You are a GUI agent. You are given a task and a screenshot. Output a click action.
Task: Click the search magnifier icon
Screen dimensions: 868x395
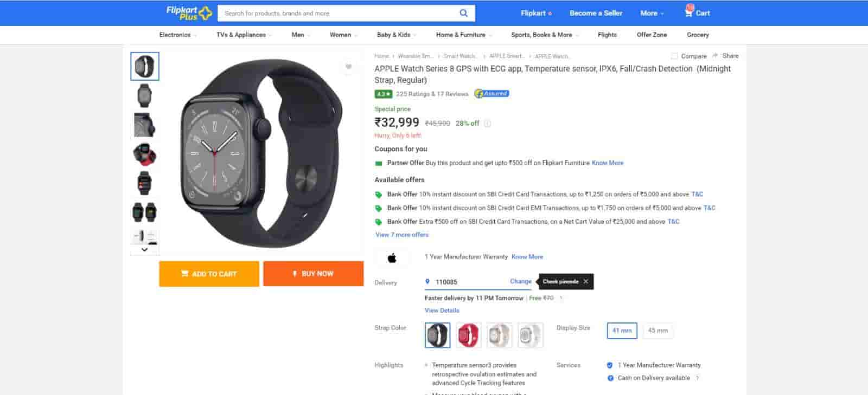click(463, 13)
